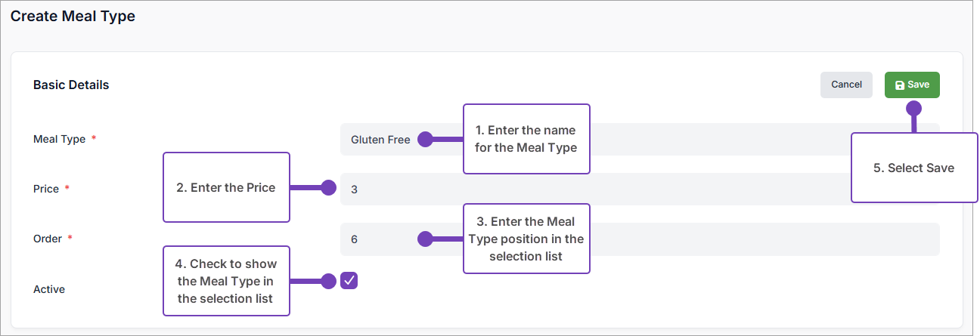Click the Order input field showing 6
Viewport: 980px width, 336px height.
pyautogui.click(x=681, y=239)
